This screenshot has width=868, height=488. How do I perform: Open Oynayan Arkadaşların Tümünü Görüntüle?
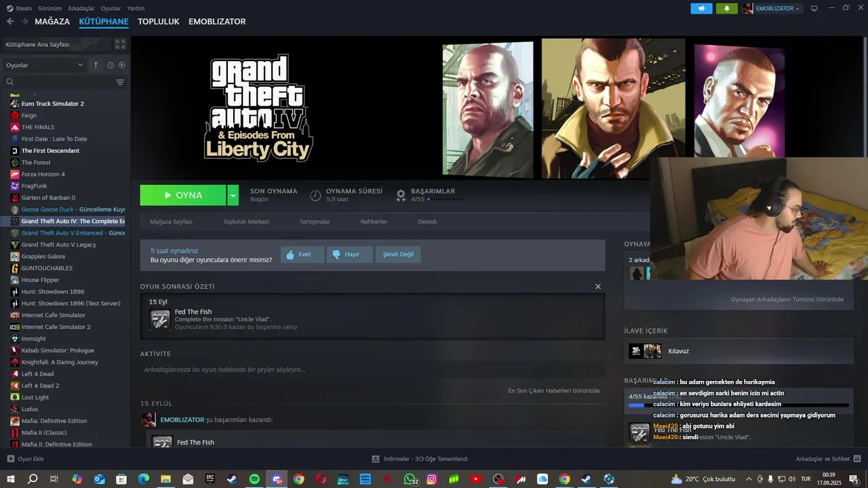click(787, 299)
